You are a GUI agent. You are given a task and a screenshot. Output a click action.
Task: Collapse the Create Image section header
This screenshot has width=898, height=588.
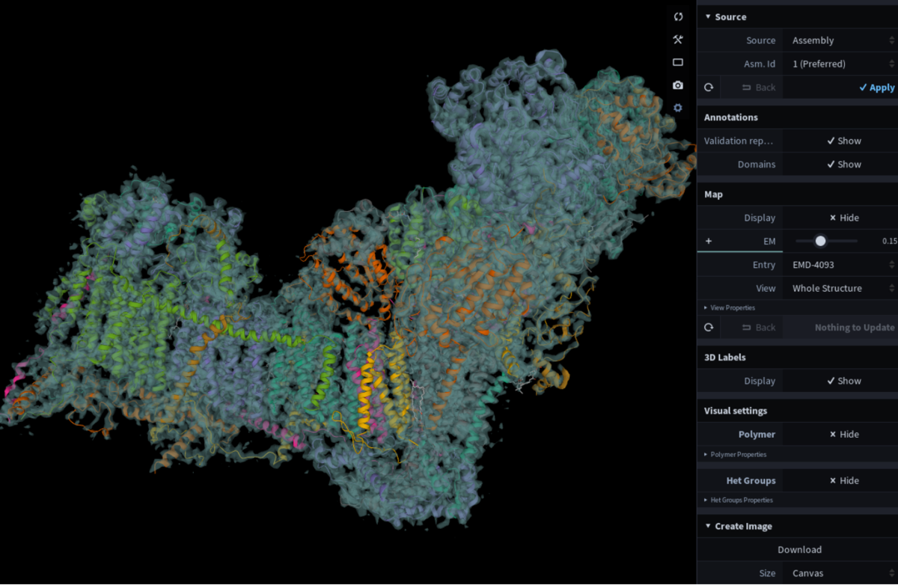[x=738, y=526]
